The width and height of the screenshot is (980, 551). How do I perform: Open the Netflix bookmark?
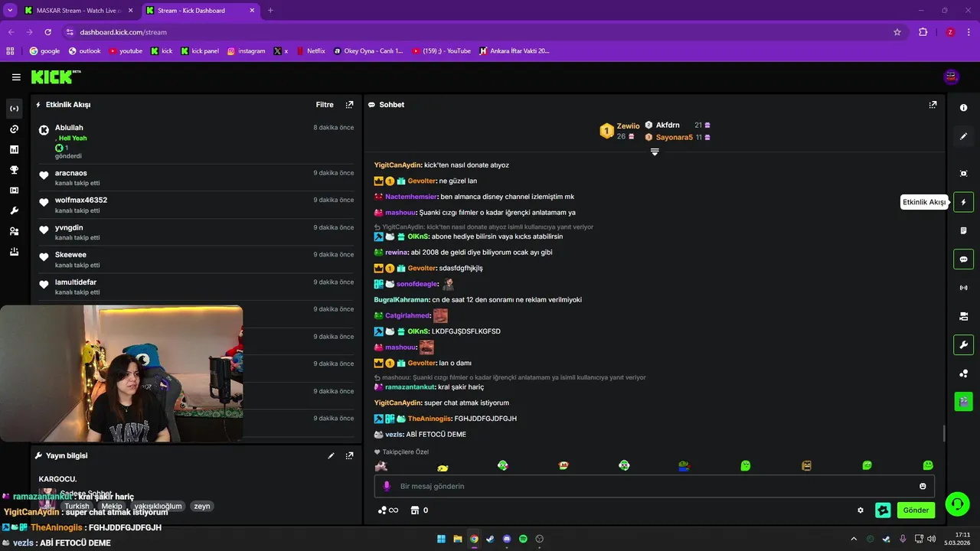tap(310, 51)
